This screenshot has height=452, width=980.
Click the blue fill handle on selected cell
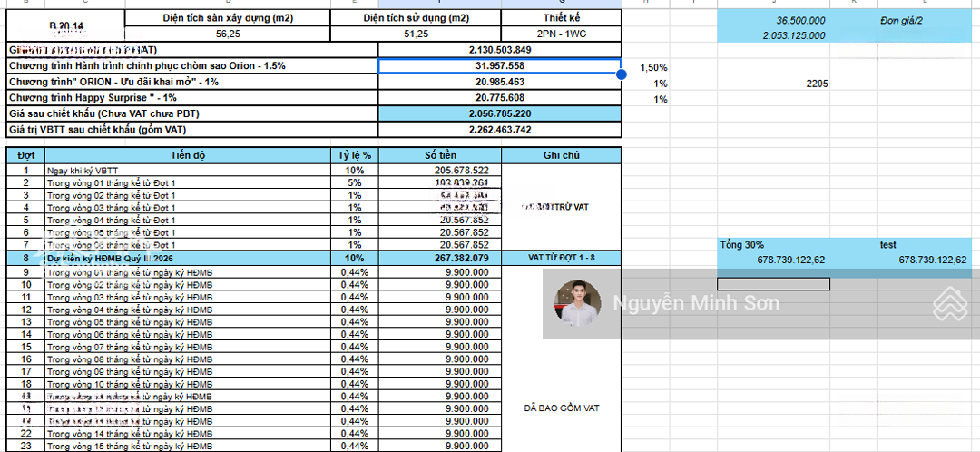pyautogui.click(x=622, y=74)
